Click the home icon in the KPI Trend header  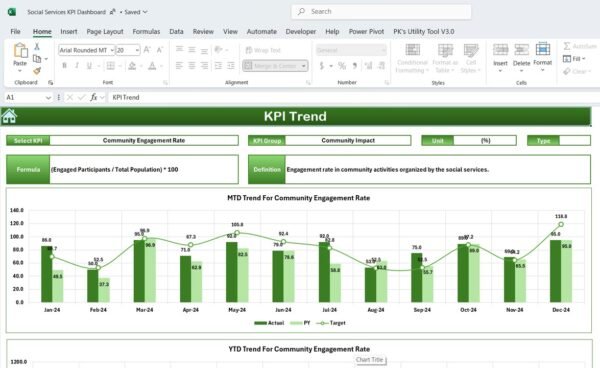(x=9, y=116)
